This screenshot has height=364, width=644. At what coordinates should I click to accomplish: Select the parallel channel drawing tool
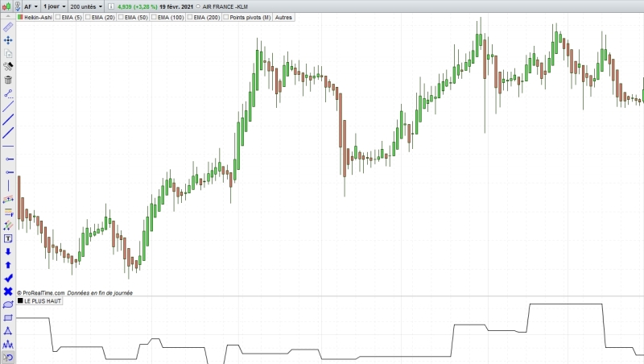point(8,199)
